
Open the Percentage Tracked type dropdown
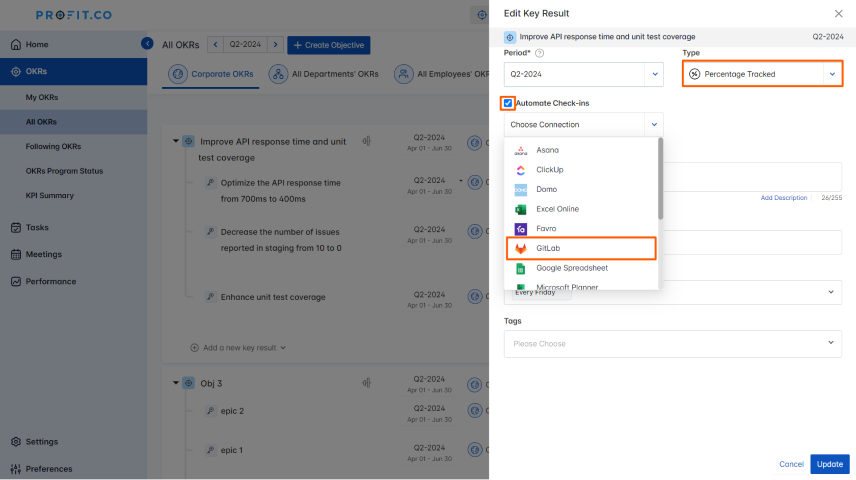coord(762,74)
